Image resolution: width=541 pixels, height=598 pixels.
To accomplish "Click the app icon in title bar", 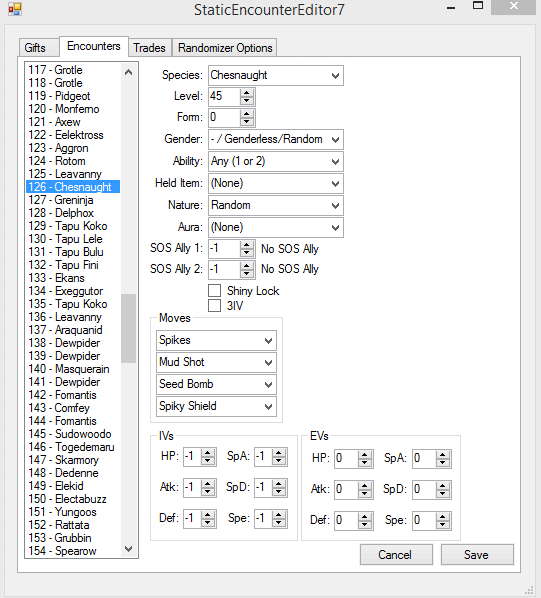I will (14, 9).
